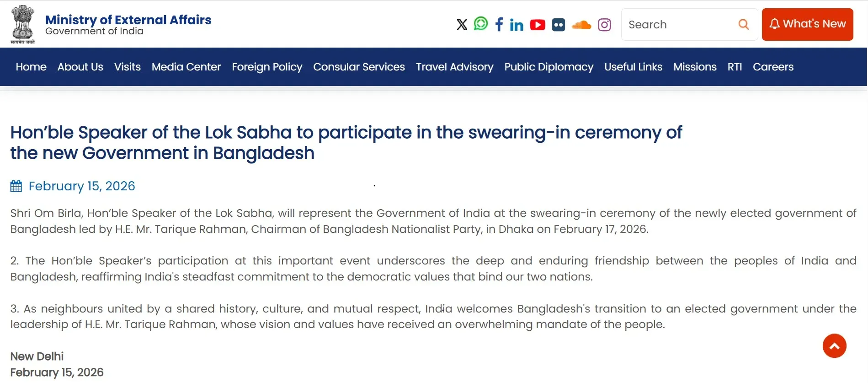
Task: Expand the Consular Services menu
Action: 359,67
